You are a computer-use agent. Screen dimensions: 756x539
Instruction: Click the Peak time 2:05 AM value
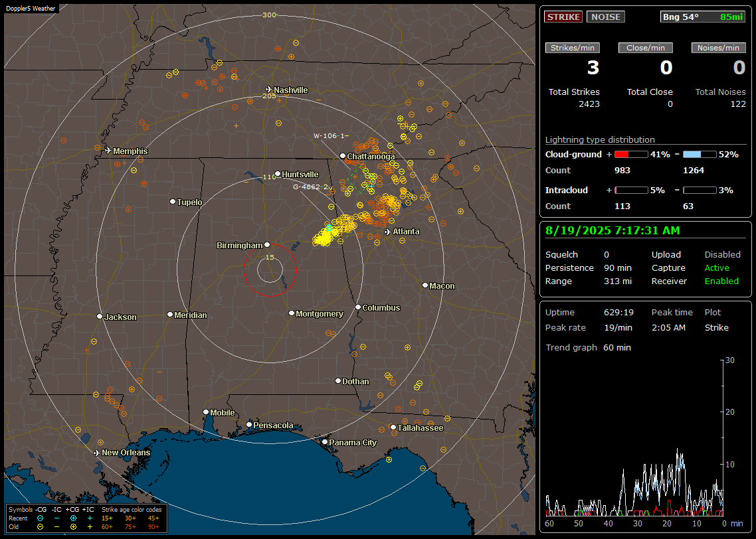[x=668, y=327]
